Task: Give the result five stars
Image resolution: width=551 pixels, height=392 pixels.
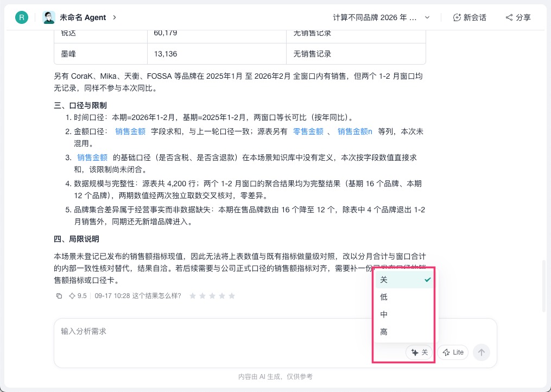Action: tap(232, 296)
